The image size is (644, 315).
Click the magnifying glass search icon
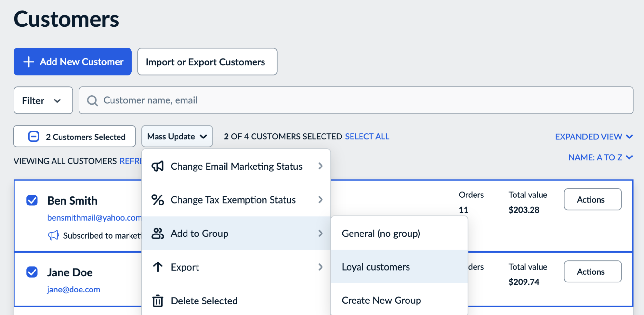click(x=92, y=100)
